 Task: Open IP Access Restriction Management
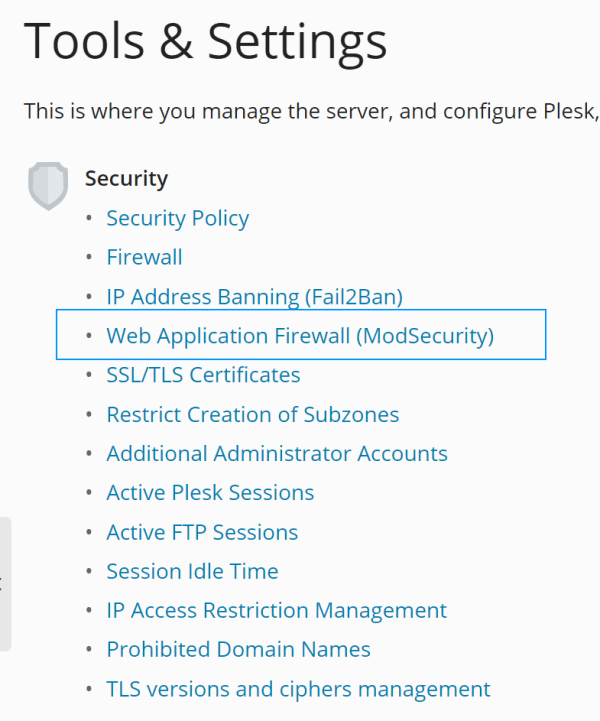(x=276, y=610)
